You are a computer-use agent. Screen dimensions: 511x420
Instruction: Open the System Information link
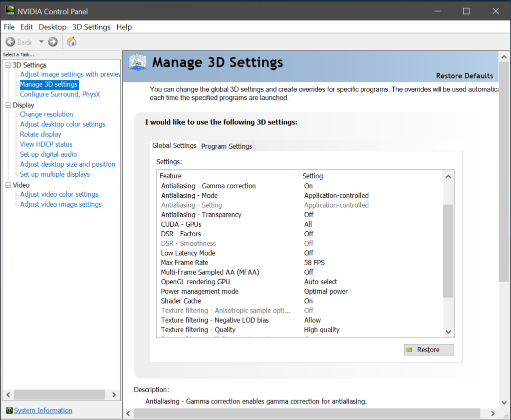(x=43, y=411)
